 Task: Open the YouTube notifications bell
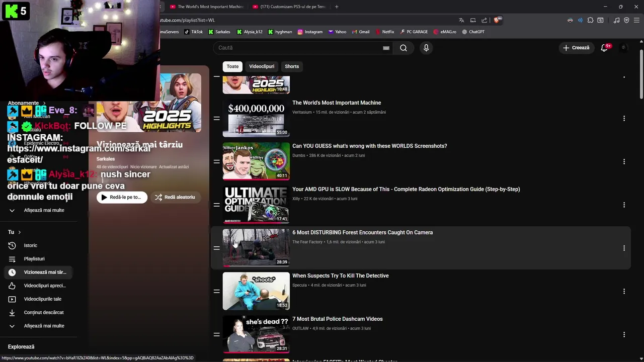604,48
